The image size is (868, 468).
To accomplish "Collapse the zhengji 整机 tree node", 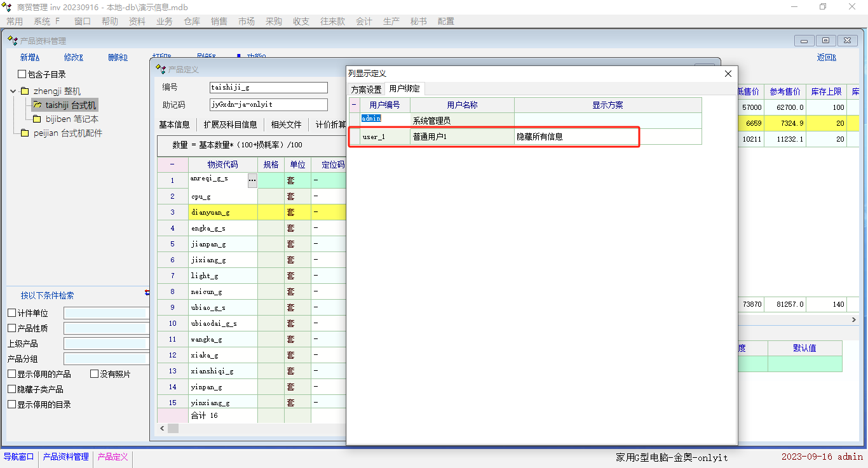I will click(13, 91).
